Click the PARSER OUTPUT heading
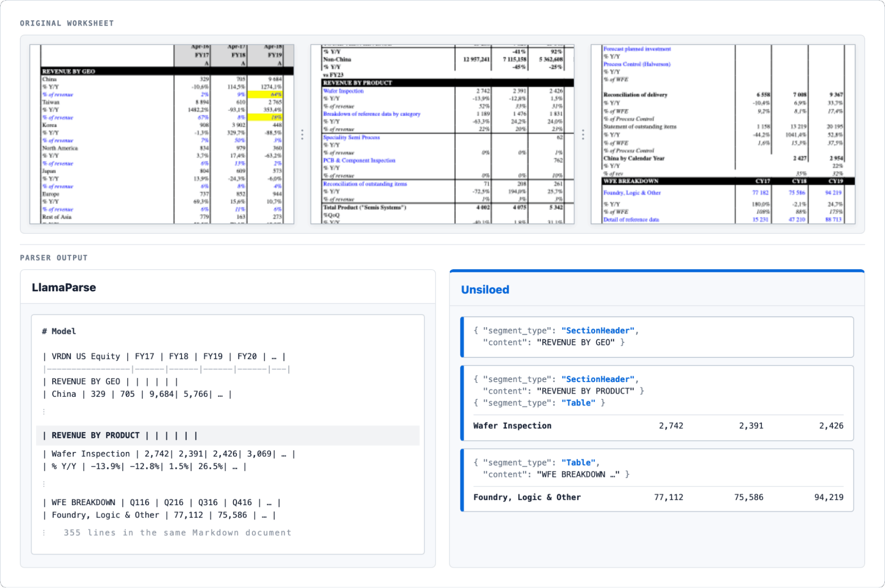Screen dimensions: 885x588 tap(54, 258)
